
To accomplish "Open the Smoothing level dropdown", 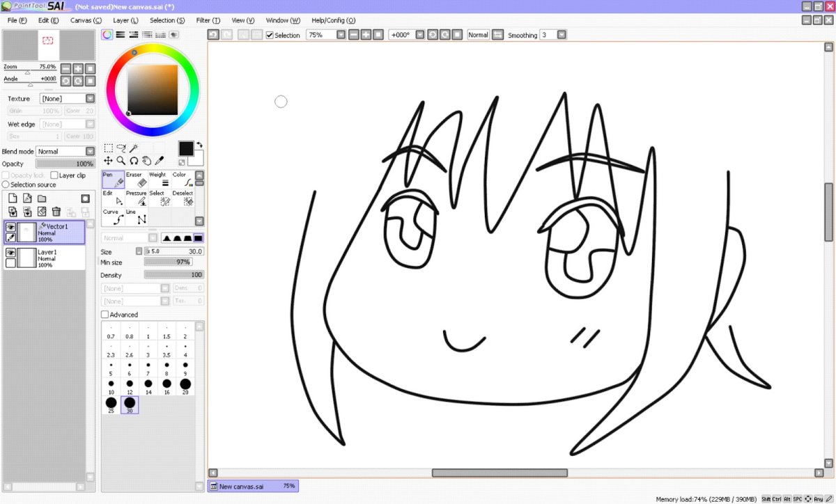I will pyautogui.click(x=562, y=35).
